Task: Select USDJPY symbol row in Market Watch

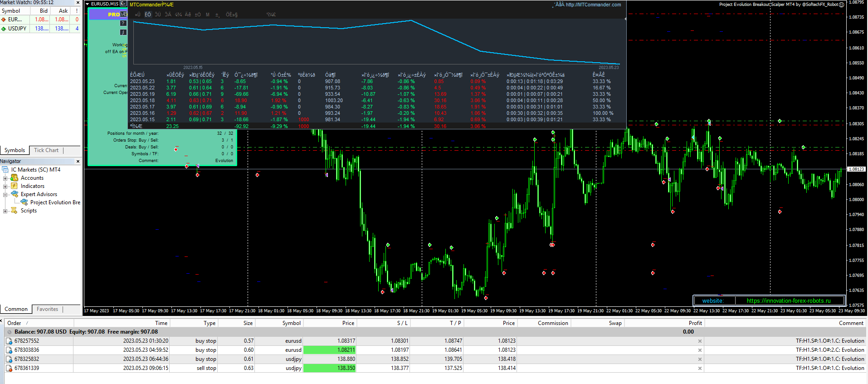Action: (x=40, y=28)
